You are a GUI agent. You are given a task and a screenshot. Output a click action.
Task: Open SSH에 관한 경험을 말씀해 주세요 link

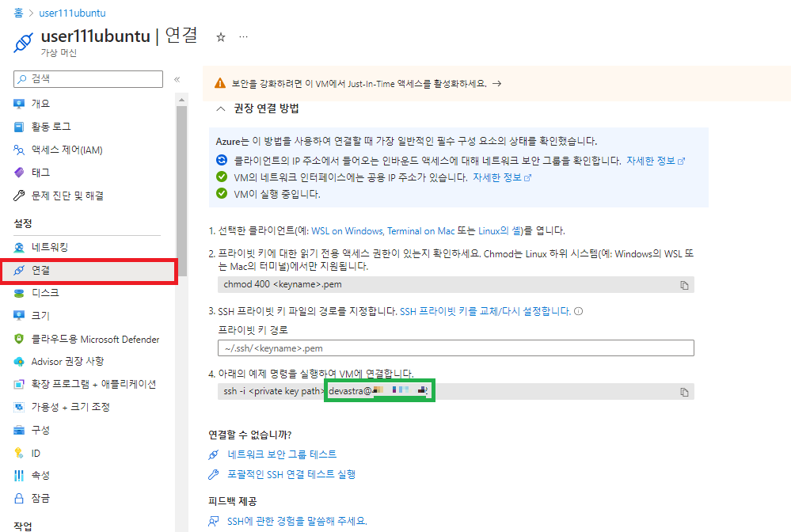tap(297, 522)
